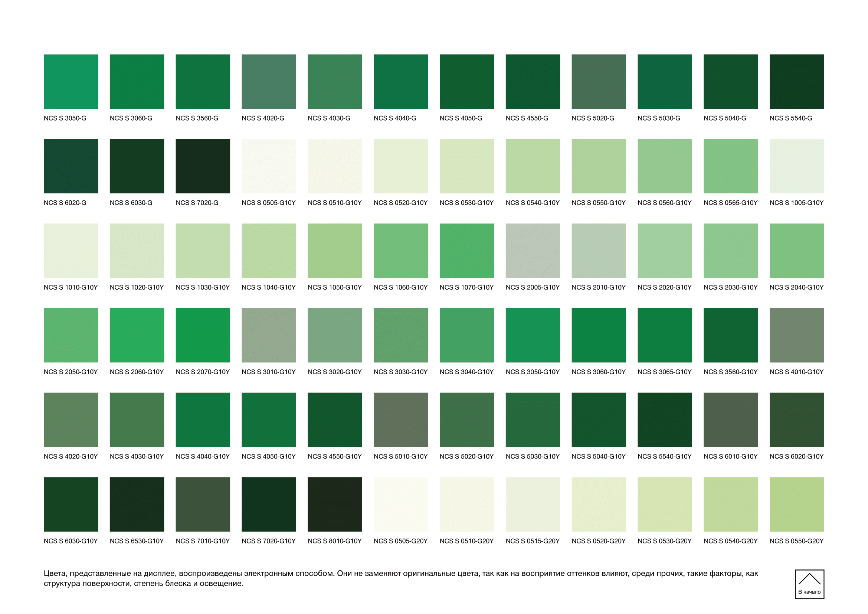Choose the NCS S 3560-G swatch
This screenshot has width=868, height=614.
pos(203,82)
